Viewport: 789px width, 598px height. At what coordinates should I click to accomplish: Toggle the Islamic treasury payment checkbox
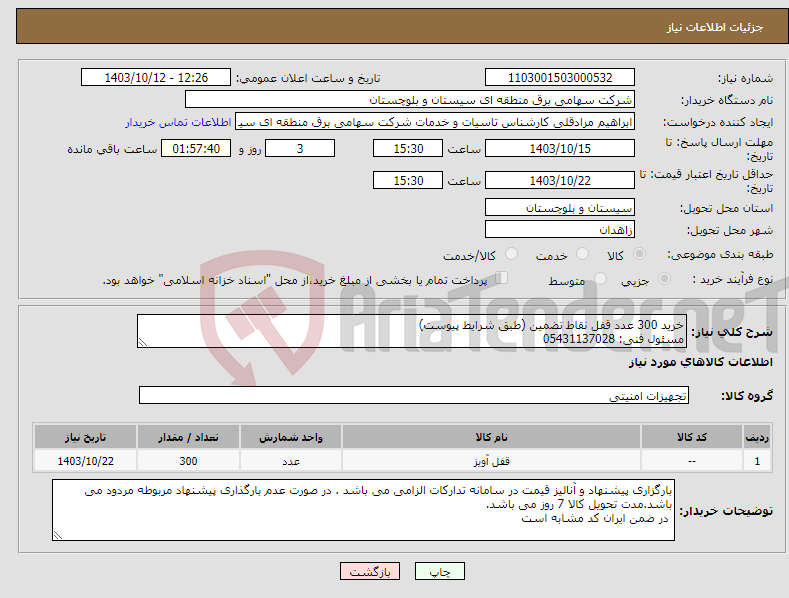tap(501, 278)
